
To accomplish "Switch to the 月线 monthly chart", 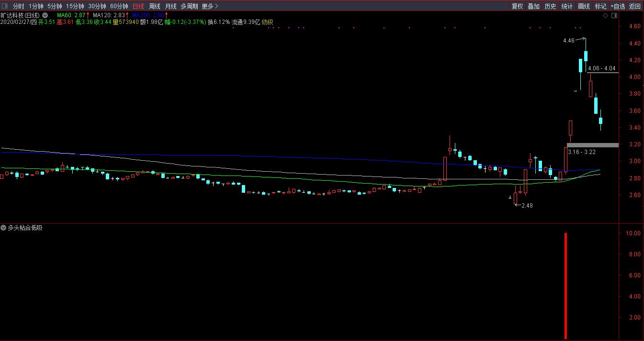I will point(170,6).
